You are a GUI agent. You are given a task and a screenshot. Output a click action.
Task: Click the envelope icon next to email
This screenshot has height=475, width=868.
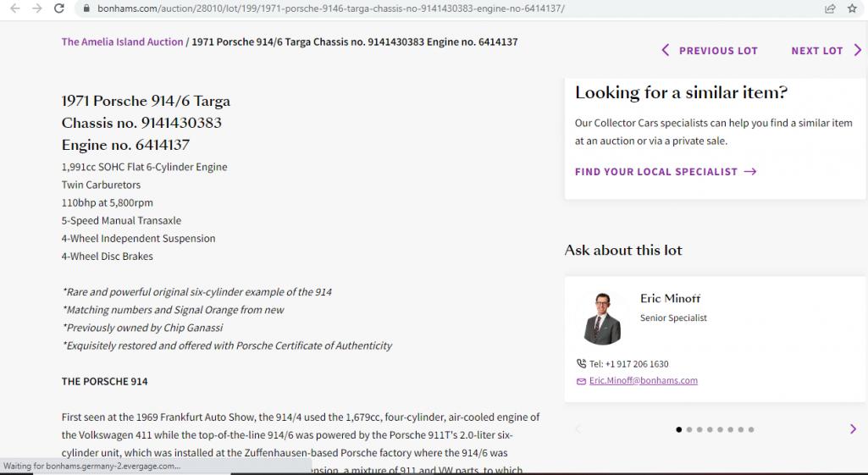pyautogui.click(x=581, y=381)
